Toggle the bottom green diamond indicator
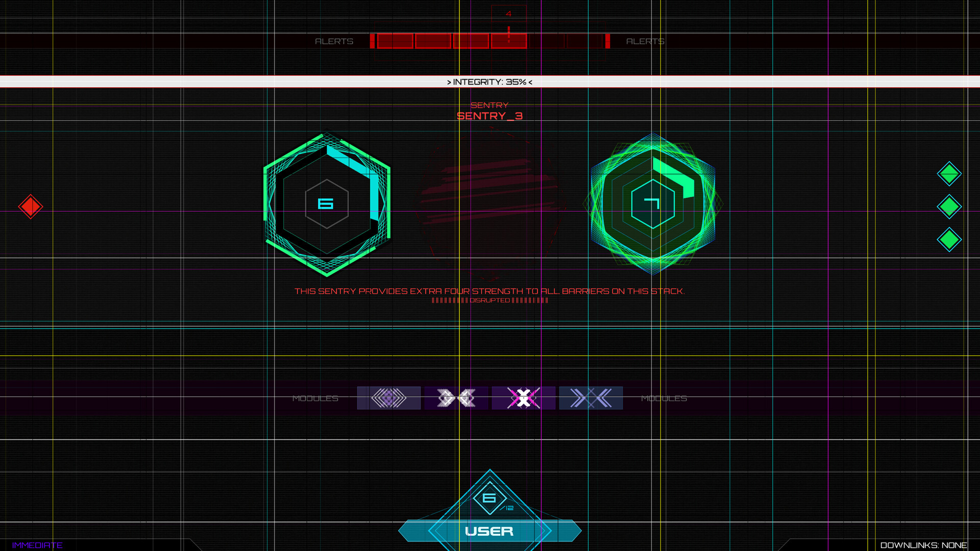 [948, 240]
